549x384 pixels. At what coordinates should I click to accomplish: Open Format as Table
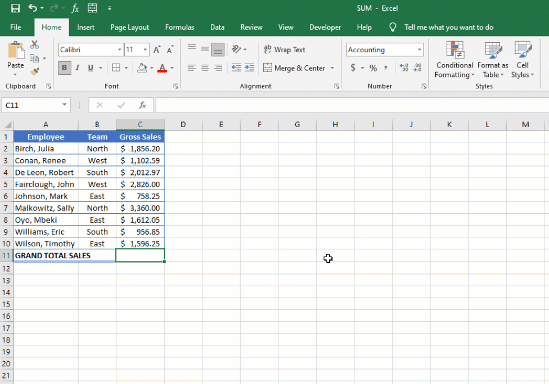point(493,60)
